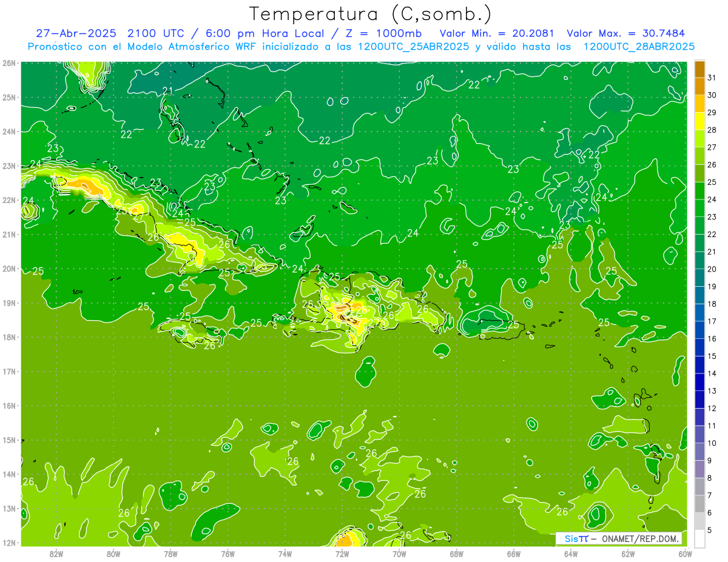This screenshot has width=728, height=562.
Task: Click the '66W' longitude axis label
Action: (x=513, y=554)
